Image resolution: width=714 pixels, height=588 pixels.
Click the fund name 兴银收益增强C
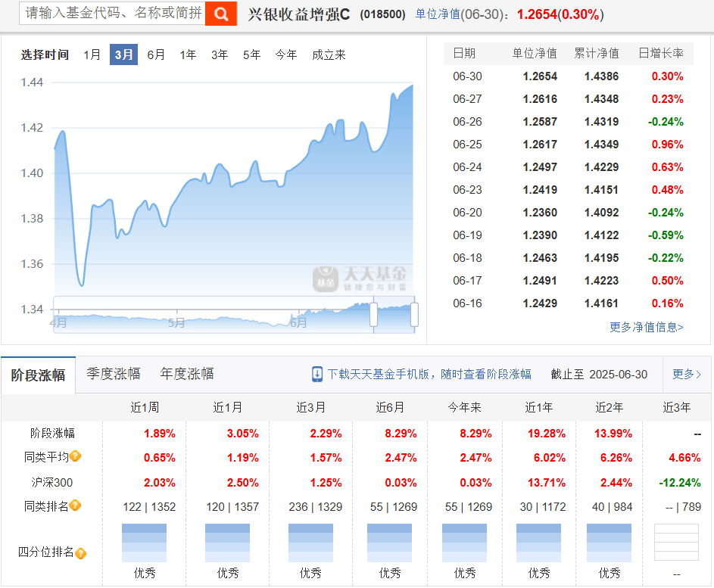[x=299, y=14]
